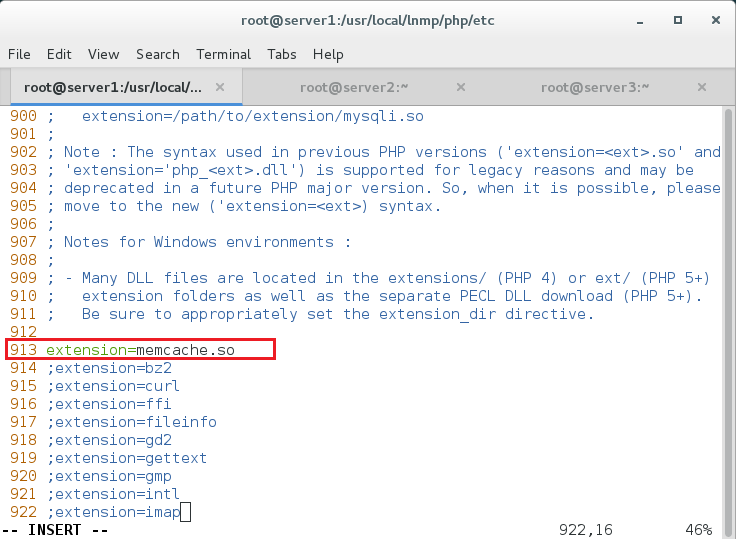Click the 'Notes for Windows environments' line

(x=207, y=242)
